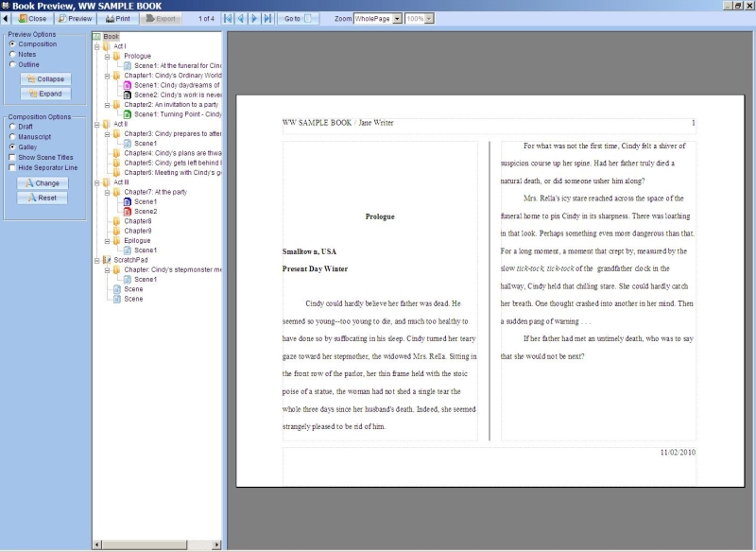Collapse Chapter7: At the party node
This screenshot has width=756, height=552.
coord(107,192)
